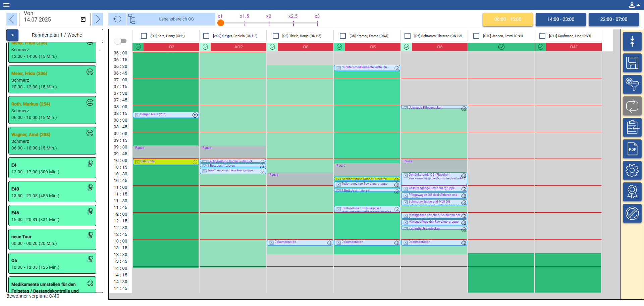644x306 pixels.
Task: Set zoom slider to x2
Action: pos(269,23)
